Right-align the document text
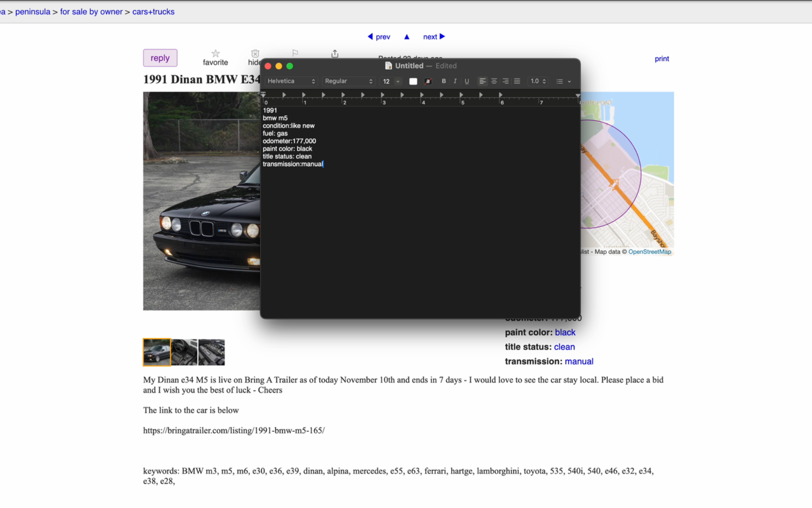 click(505, 81)
